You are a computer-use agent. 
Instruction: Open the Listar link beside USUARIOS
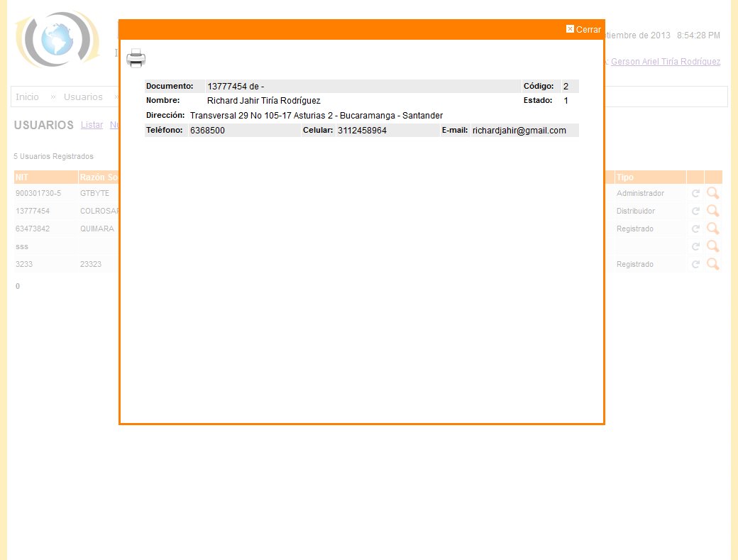(92, 125)
